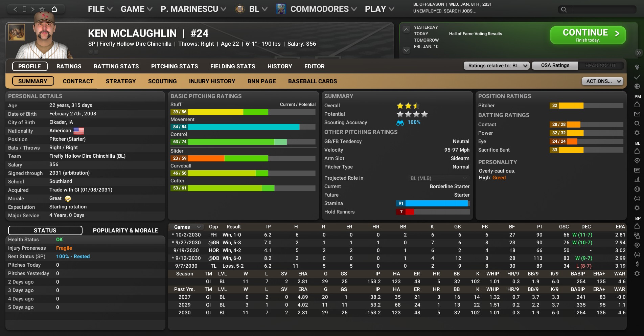Open the FILE menu dropdown
The height and width of the screenshot is (336, 644).
click(100, 9)
